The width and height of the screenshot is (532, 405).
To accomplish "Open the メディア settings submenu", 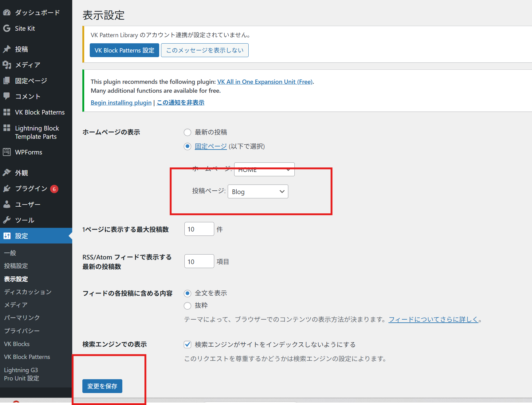I will coord(16,305).
